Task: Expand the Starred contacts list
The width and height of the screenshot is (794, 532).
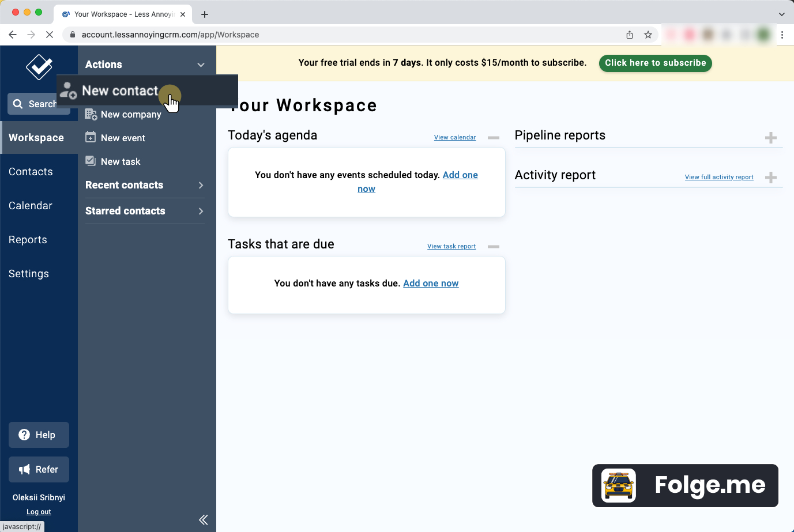Action: pos(201,211)
